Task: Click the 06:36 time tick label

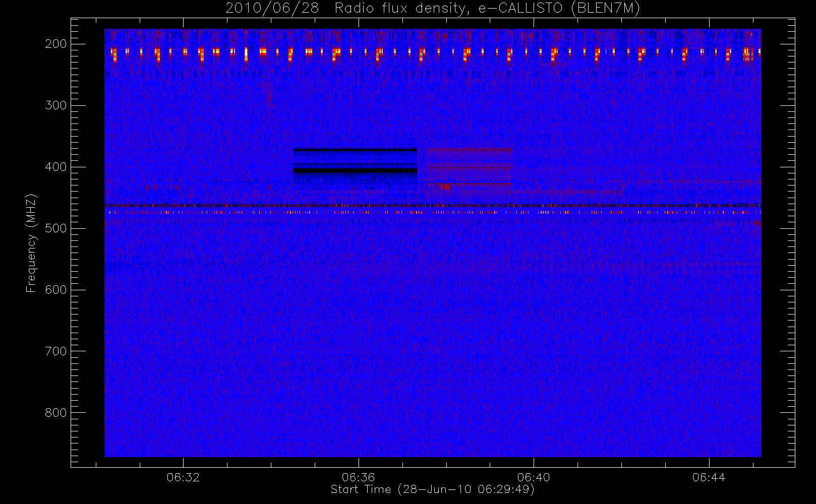Action: coord(359,477)
